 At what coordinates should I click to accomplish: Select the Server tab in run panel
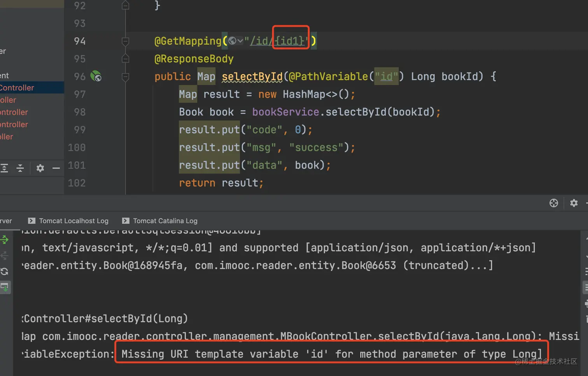coord(6,221)
